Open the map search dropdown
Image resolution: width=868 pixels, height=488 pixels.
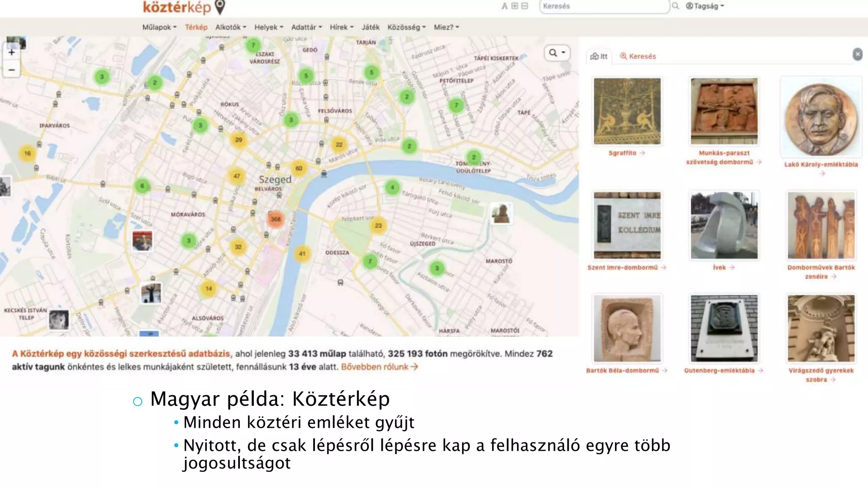tap(557, 53)
